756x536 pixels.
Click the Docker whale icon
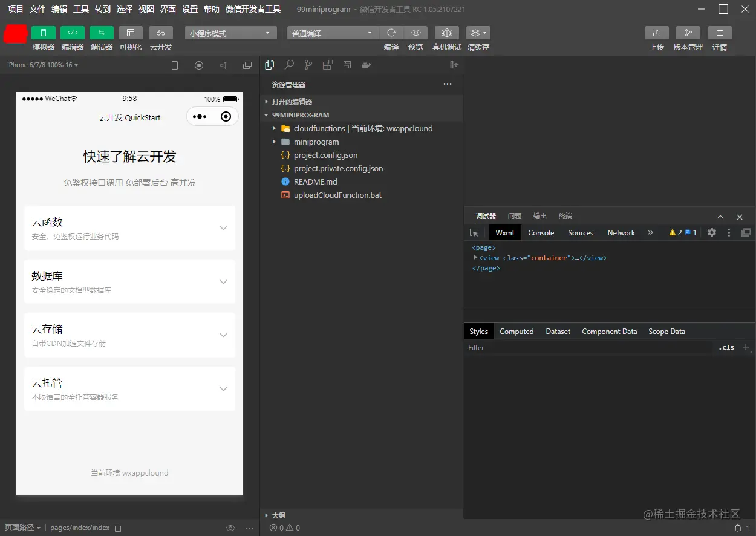[366, 65]
